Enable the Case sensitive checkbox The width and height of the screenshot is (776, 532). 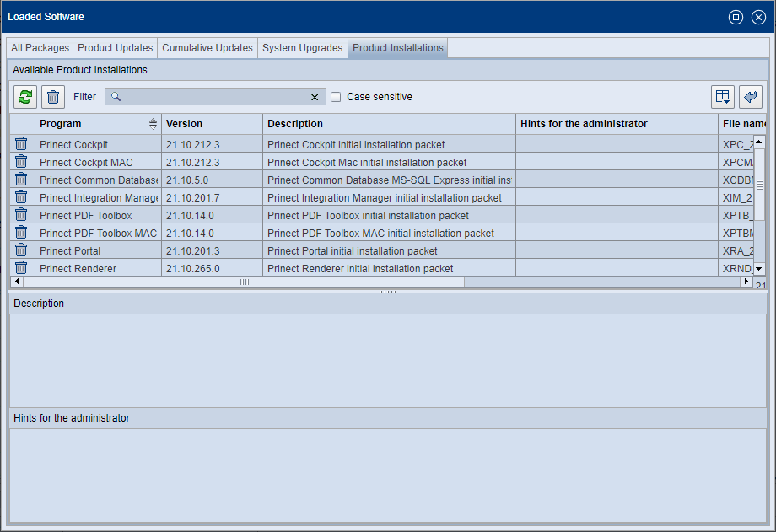[335, 96]
